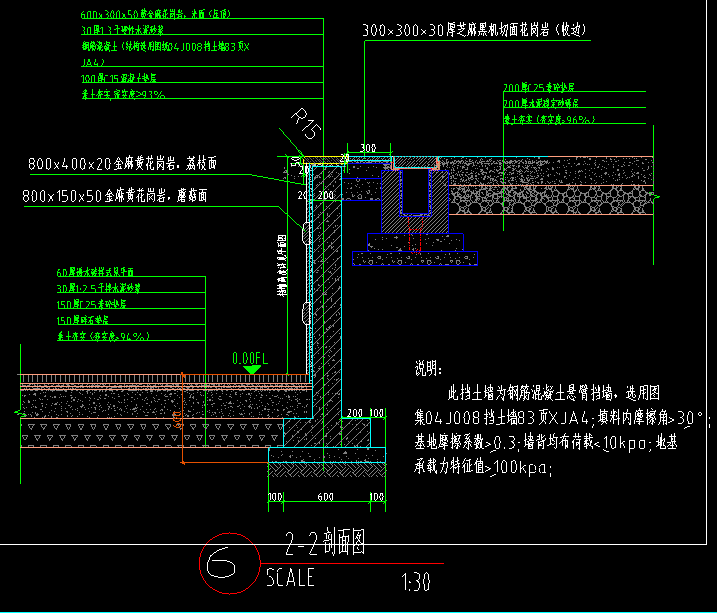
Task: Click the retaining wall footing base slab
Action: [x=326, y=455]
